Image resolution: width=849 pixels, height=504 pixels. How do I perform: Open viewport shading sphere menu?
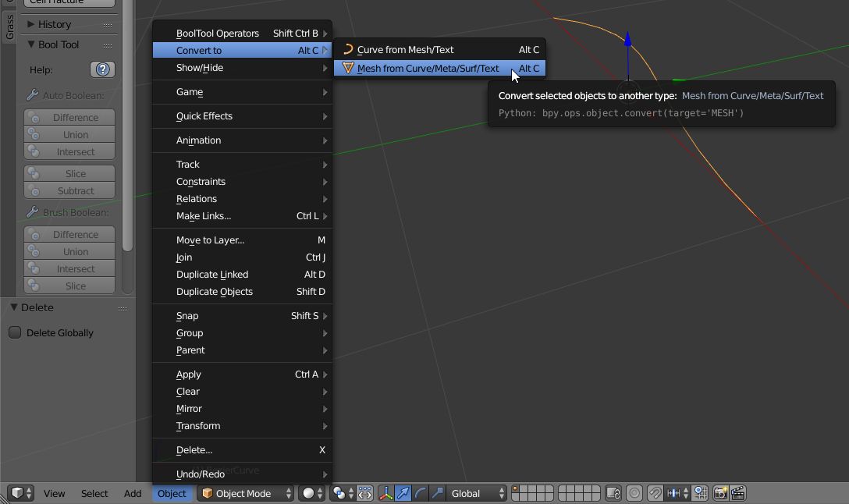[312, 493]
